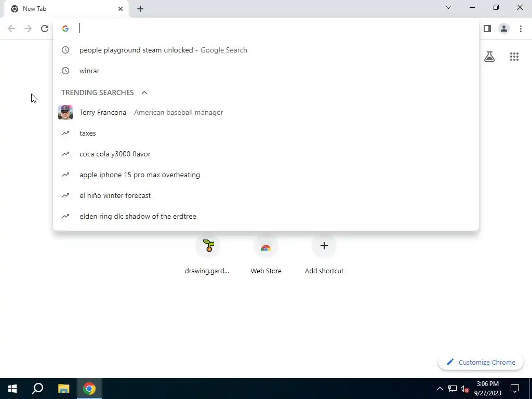Click Chrome icon on taskbar
This screenshot has width=532, height=399.
click(89, 389)
